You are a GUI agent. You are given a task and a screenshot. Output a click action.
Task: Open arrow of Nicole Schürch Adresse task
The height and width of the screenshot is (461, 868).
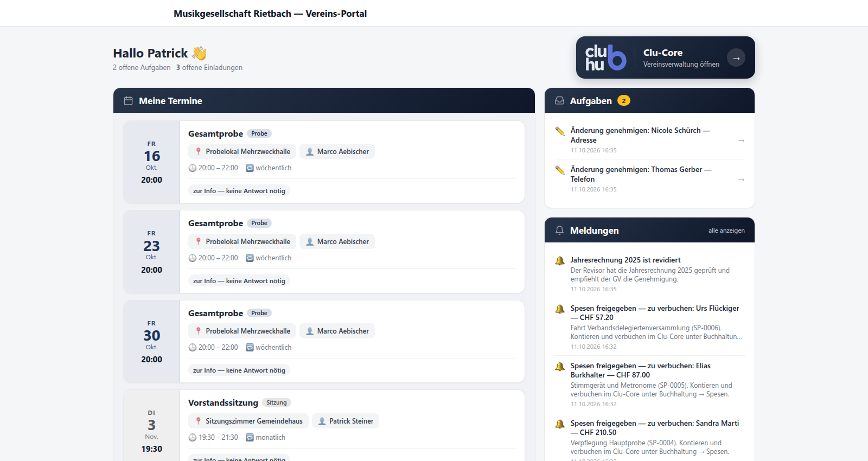[x=741, y=140]
